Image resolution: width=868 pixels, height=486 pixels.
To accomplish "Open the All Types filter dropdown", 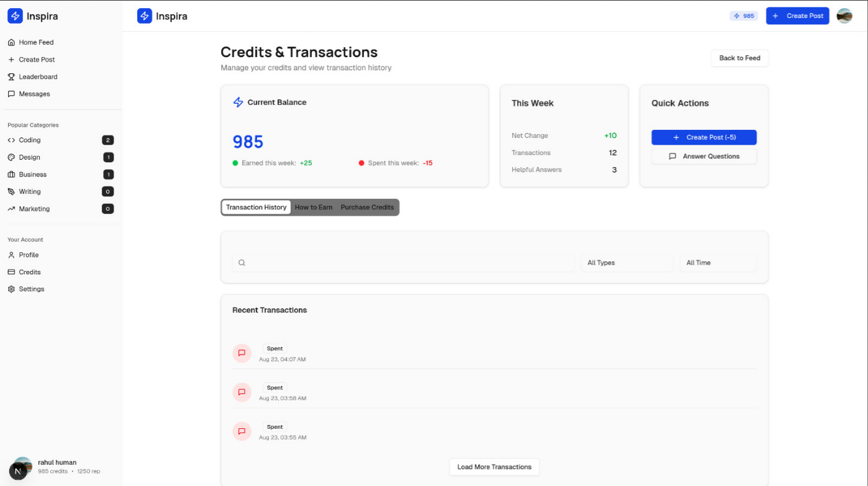I will [626, 263].
